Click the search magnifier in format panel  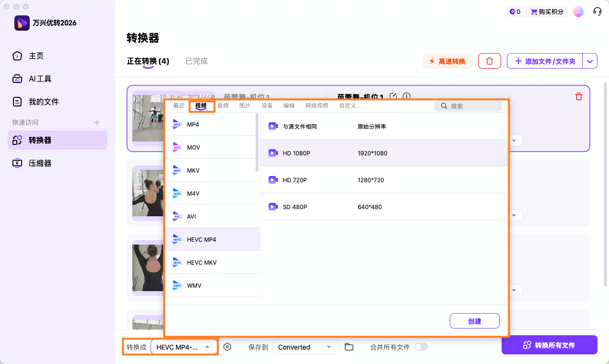coord(444,106)
